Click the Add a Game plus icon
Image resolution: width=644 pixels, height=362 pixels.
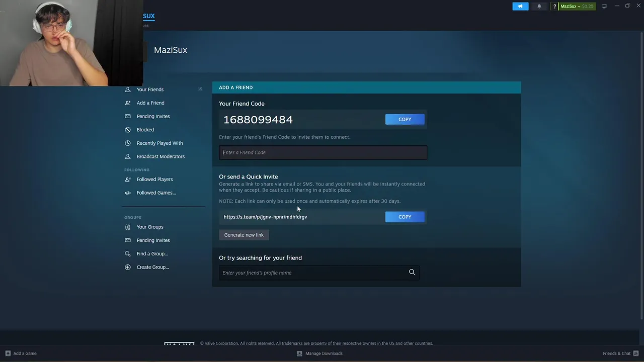[x=8, y=353]
